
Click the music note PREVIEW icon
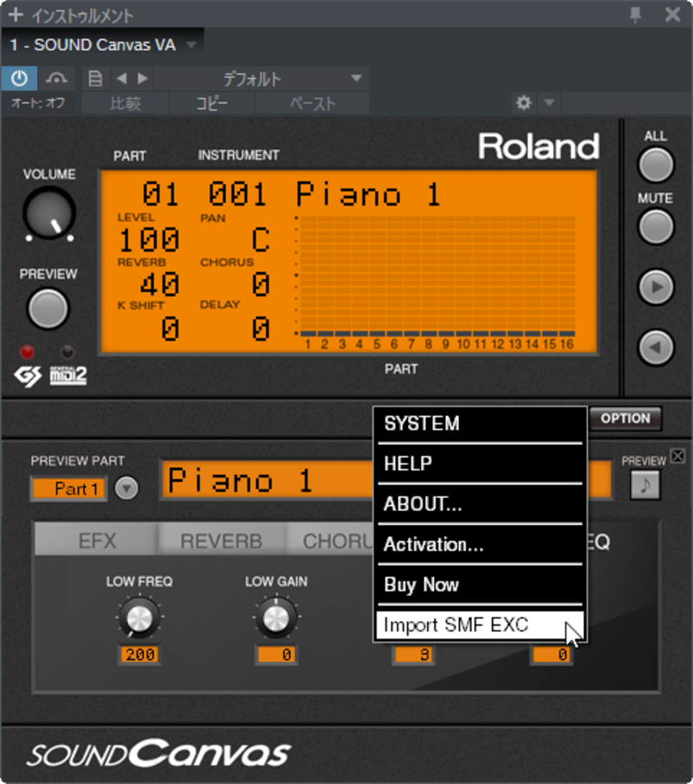(x=645, y=484)
